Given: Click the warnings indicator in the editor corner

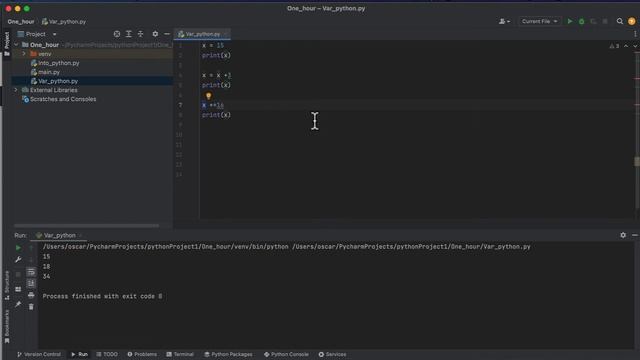Looking at the screenshot, I should click(614, 46).
